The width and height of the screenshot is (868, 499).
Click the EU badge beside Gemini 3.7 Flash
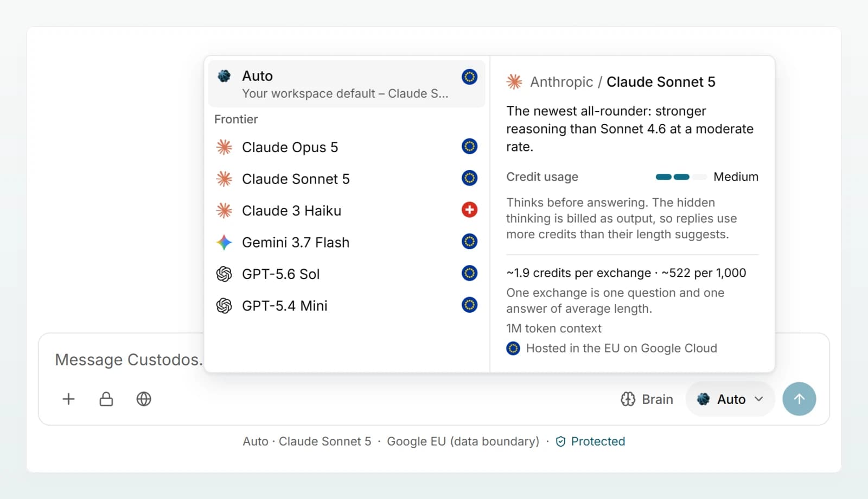[469, 241]
